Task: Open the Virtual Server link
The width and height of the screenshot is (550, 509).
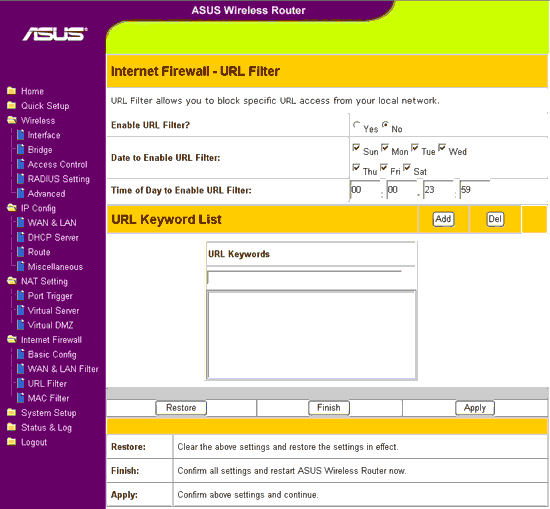Action: (53, 310)
